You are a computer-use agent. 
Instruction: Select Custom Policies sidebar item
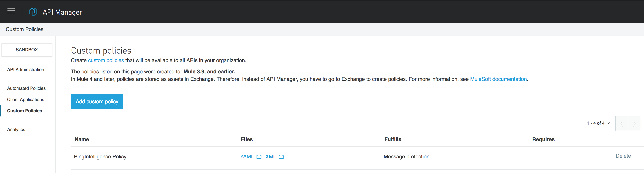25,111
